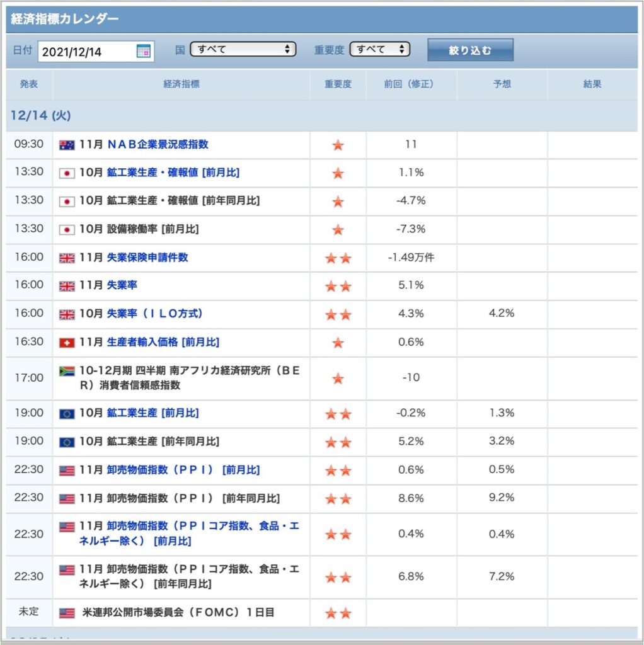Click EU flag beside 鉱工業生産 [前月比]
This screenshot has width=644, height=645.
coord(67,414)
